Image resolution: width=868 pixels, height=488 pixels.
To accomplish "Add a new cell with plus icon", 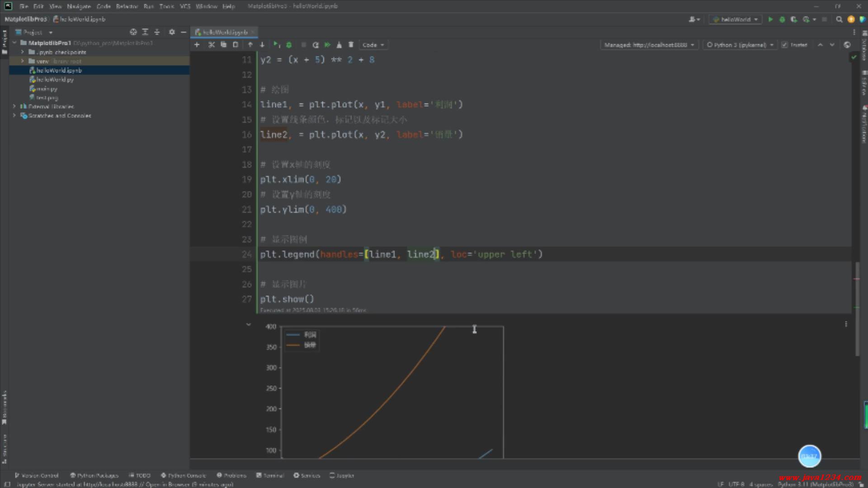I will click(x=197, y=45).
